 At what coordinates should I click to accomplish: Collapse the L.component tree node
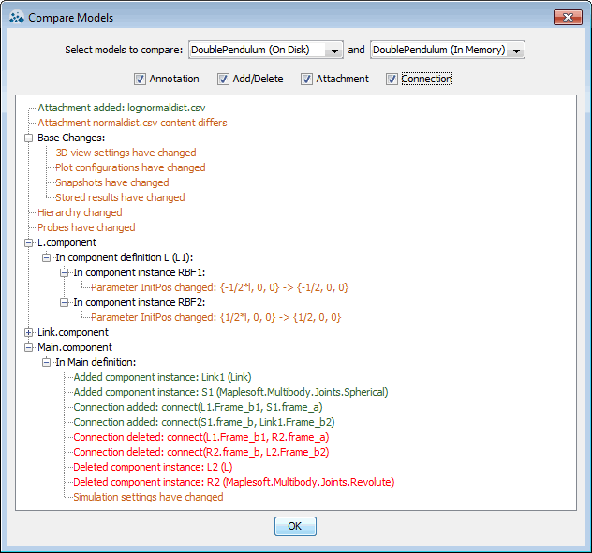pyautogui.click(x=28, y=242)
